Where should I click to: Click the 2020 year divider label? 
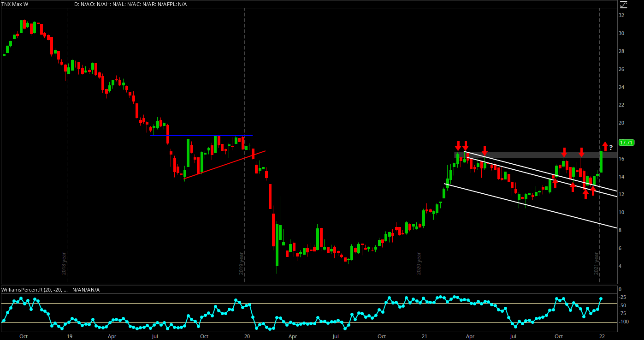pos(419,263)
